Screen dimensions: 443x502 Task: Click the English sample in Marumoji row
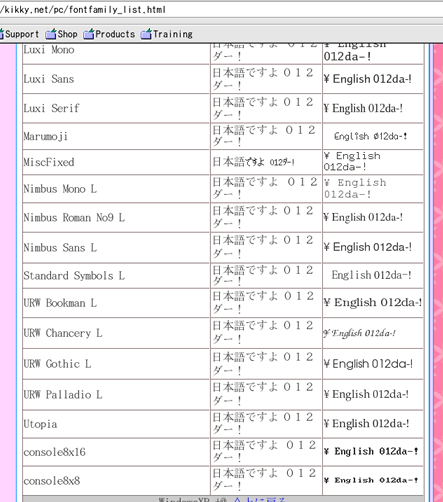[371, 136]
